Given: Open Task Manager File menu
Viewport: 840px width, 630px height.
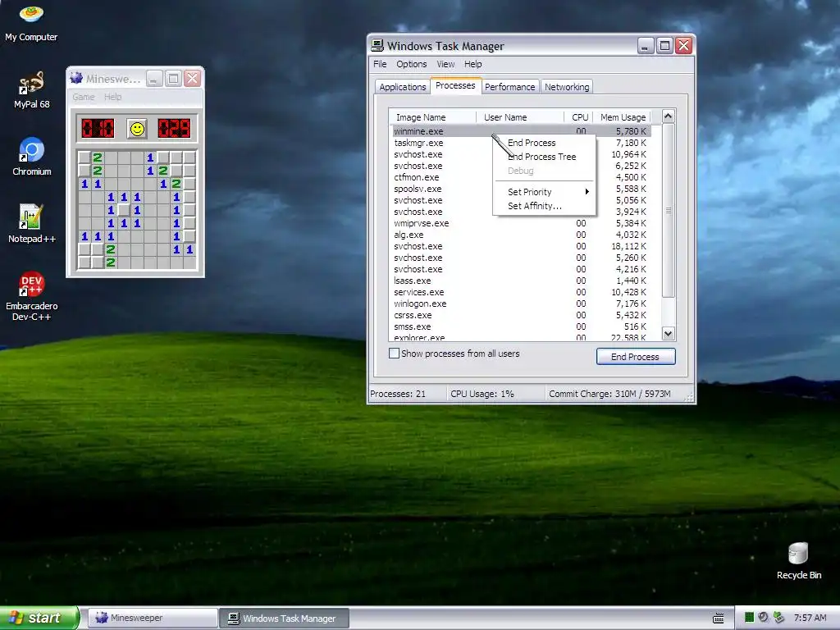Looking at the screenshot, I should click(380, 64).
